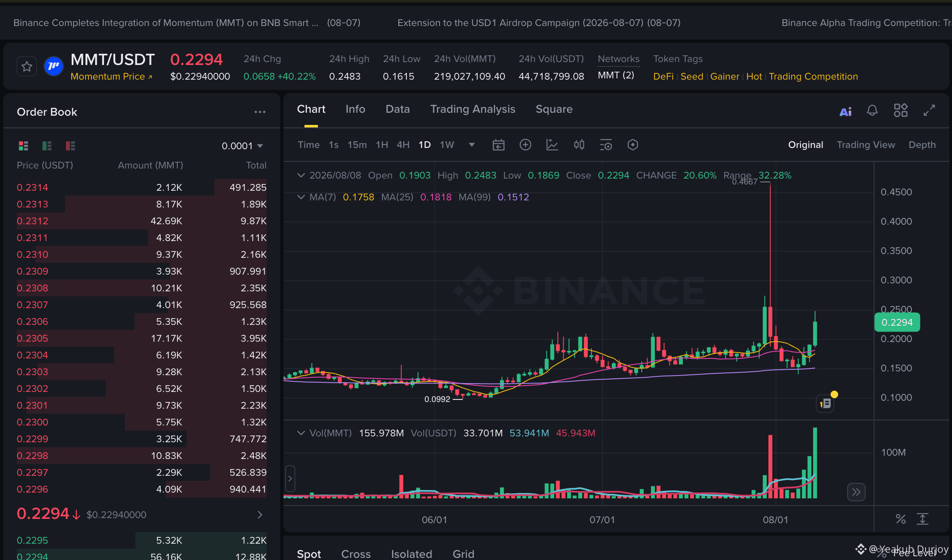Switch to the Chart tab

tap(311, 109)
